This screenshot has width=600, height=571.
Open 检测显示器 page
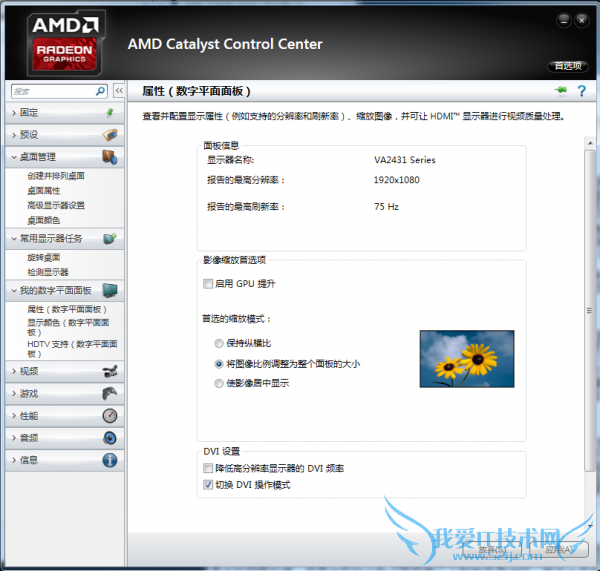pyautogui.click(x=48, y=272)
